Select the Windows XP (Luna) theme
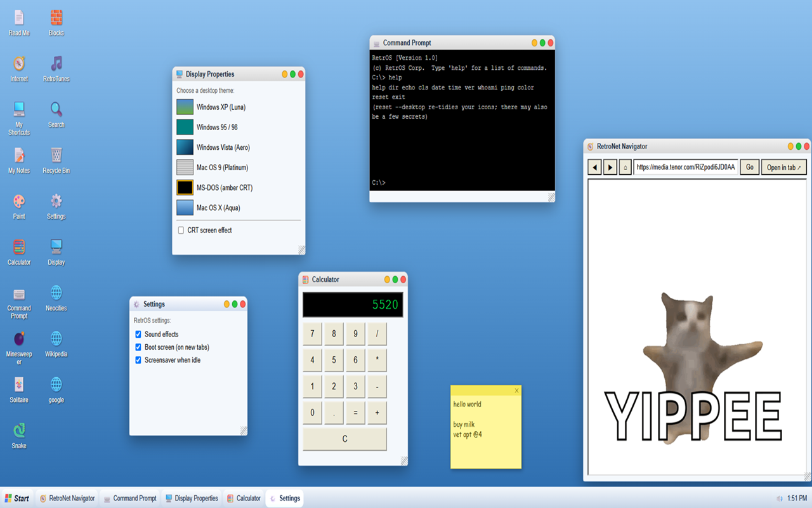The width and height of the screenshot is (812, 508). click(239, 107)
